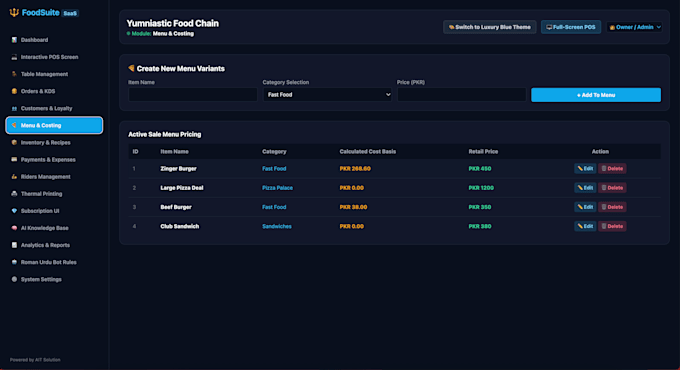Open Table Management section

54,74
